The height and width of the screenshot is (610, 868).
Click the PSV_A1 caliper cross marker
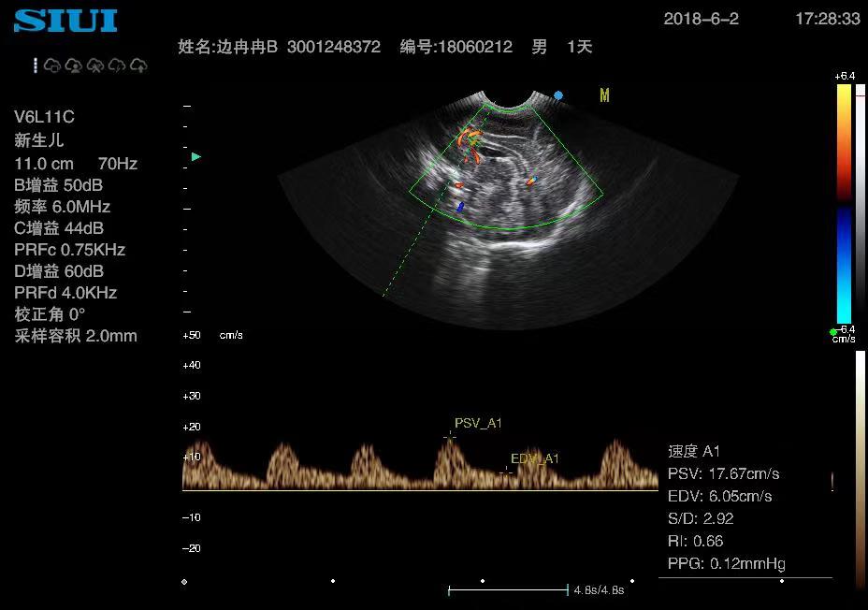tap(450, 436)
